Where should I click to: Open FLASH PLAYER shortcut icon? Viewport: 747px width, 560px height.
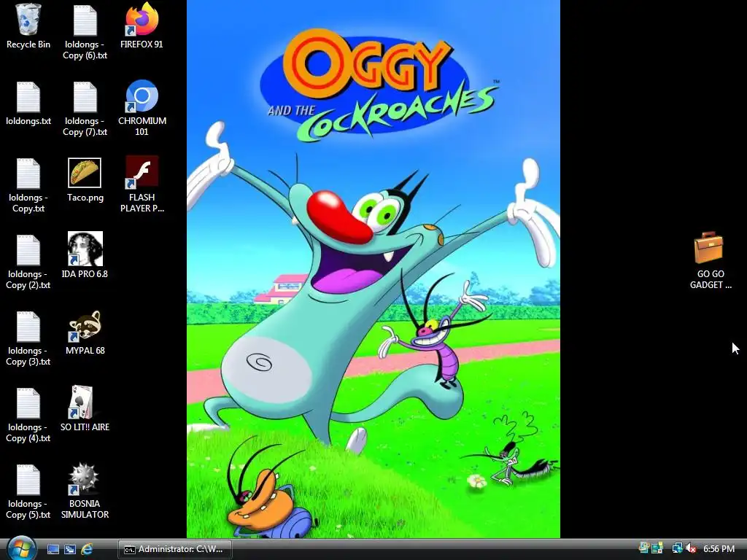pos(142,184)
